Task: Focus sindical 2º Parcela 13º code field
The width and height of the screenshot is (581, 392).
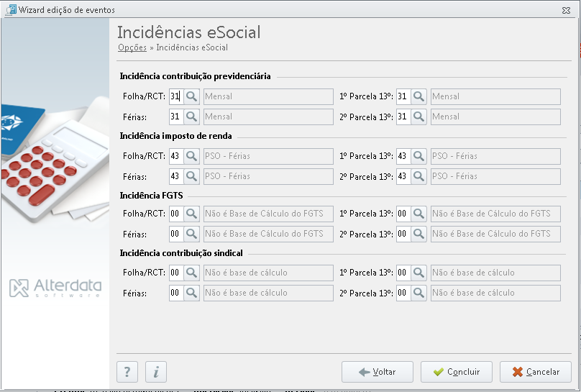Action: point(403,293)
